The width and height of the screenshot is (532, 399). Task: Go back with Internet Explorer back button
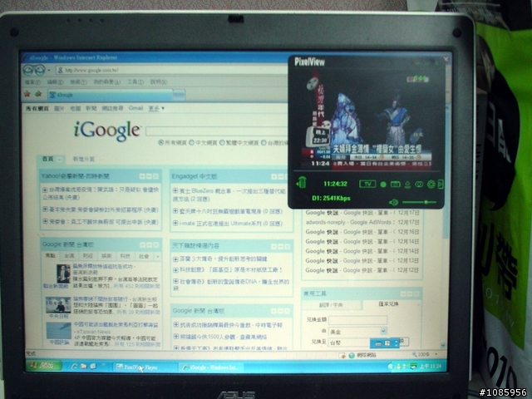tap(28, 70)
